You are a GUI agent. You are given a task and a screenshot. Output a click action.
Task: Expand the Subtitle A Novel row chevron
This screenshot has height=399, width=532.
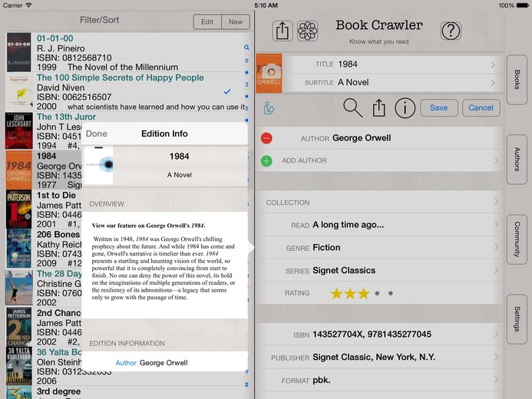(x=493, y=82)
